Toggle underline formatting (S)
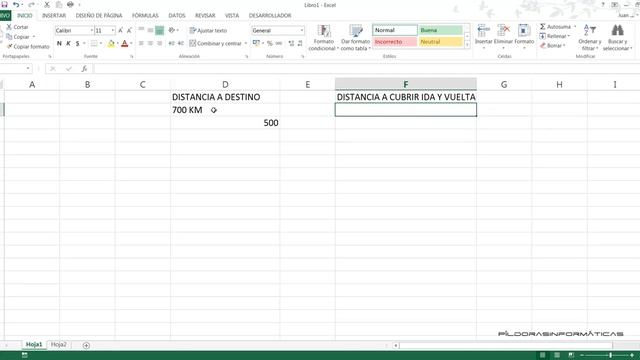640x360 pixels. tap(77, 43)
